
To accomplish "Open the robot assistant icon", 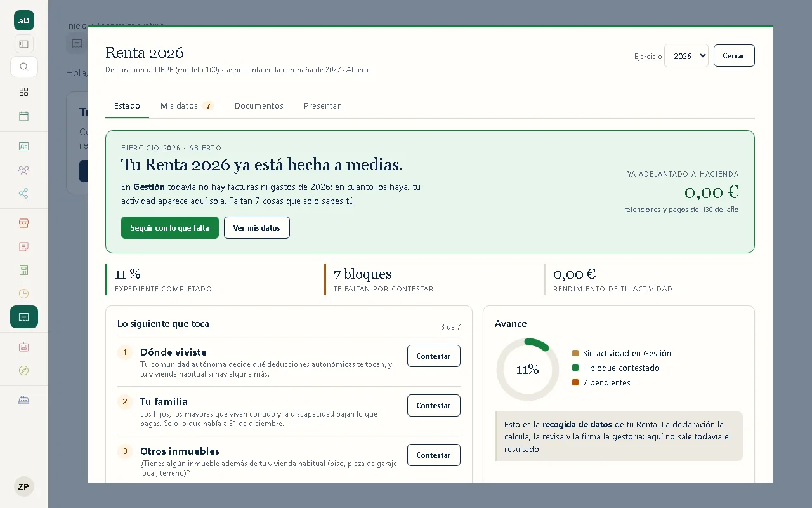I will 24,347.
